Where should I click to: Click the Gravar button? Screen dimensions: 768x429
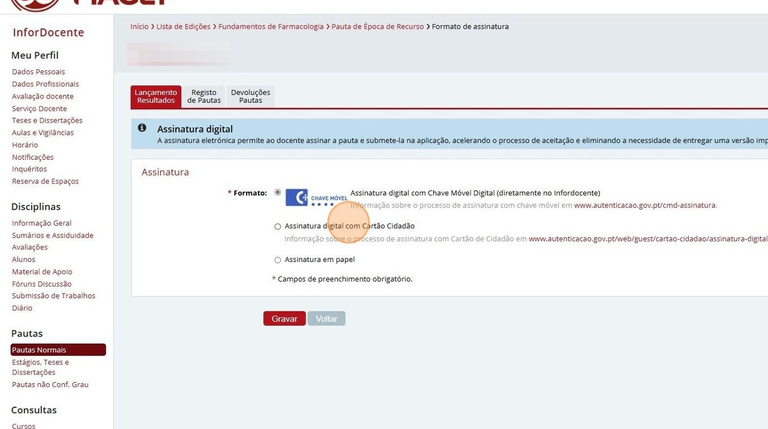285,318
